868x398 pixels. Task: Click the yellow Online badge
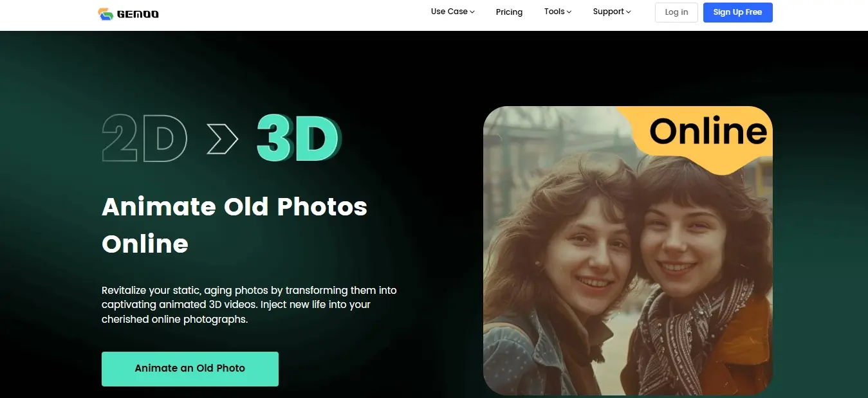708,132
